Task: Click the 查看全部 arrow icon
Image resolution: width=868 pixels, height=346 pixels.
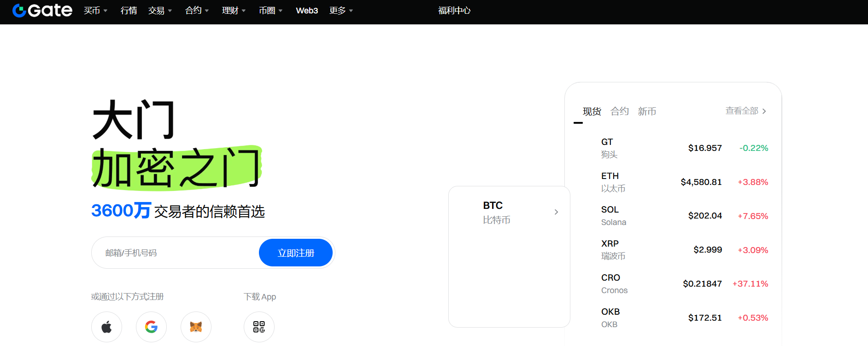Action: 764,111
